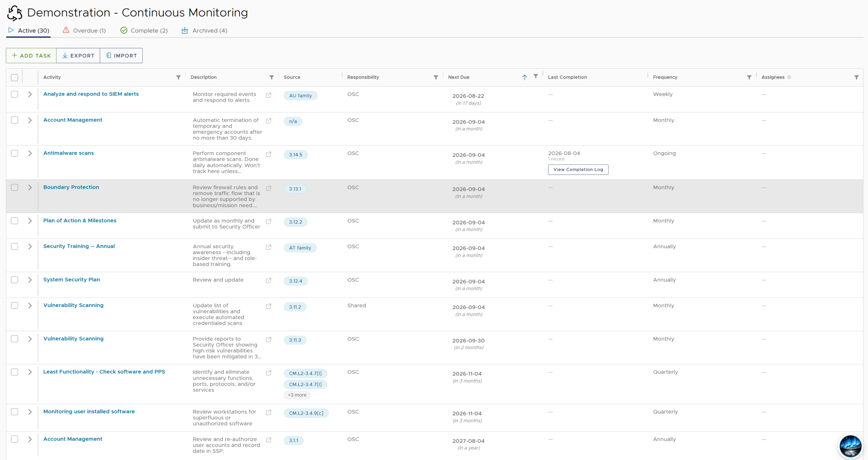This screenshot has height=460, width=868.
Task: Expand the Plan of Action & Milestones row
Action: point(30,221)
